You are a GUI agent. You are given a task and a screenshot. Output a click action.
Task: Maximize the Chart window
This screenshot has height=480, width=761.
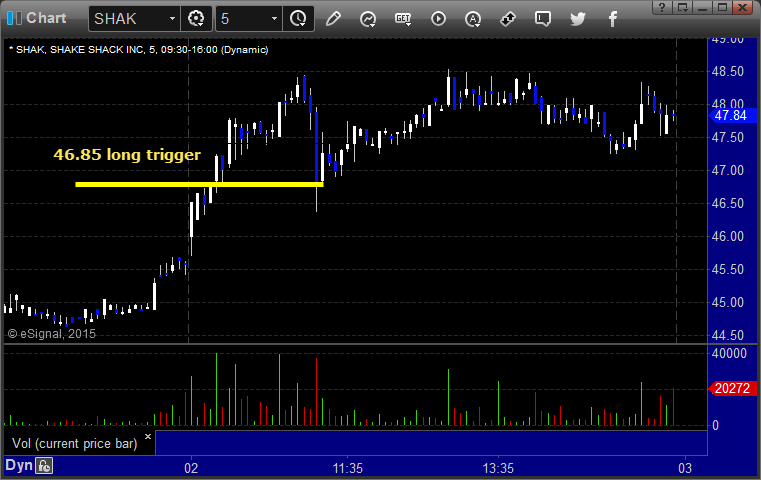pos(722,7)
